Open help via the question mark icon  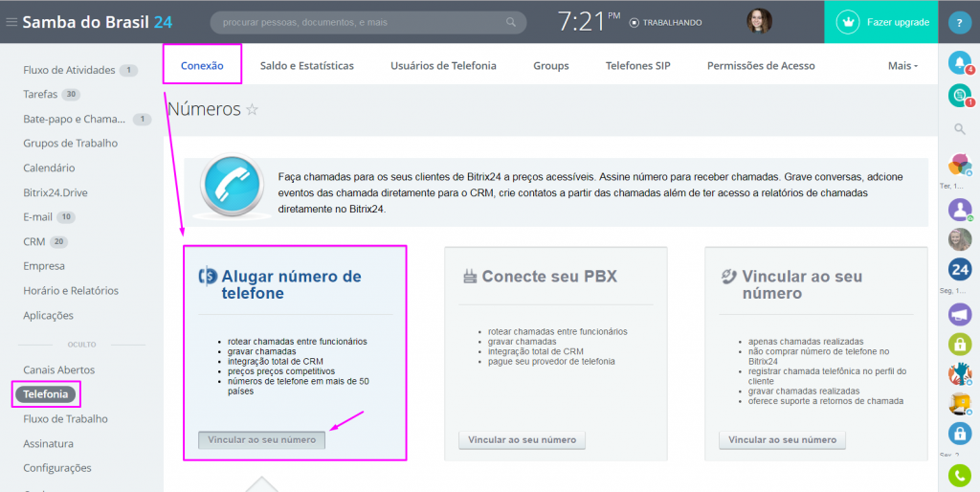point(959,23)
